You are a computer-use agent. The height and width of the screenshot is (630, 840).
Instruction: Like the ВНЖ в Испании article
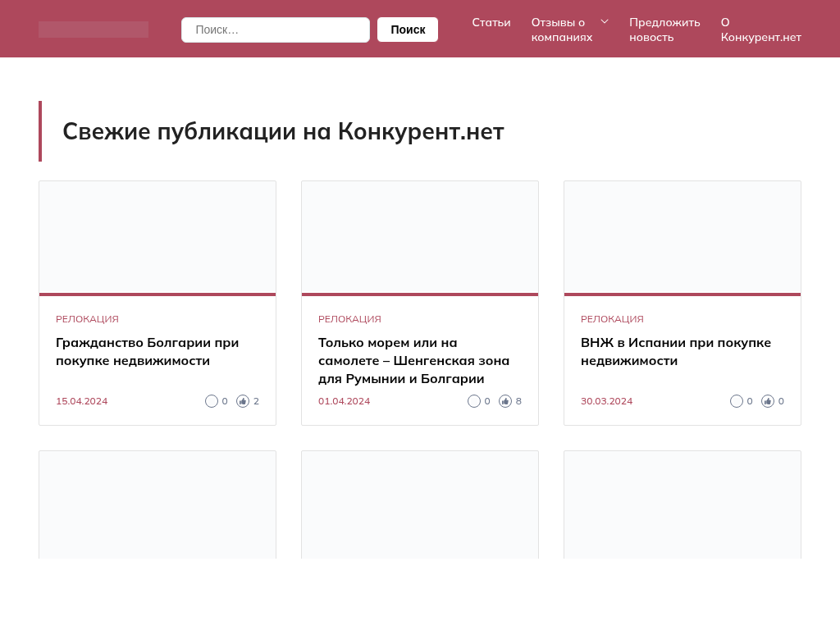click(x=768, y=401)
